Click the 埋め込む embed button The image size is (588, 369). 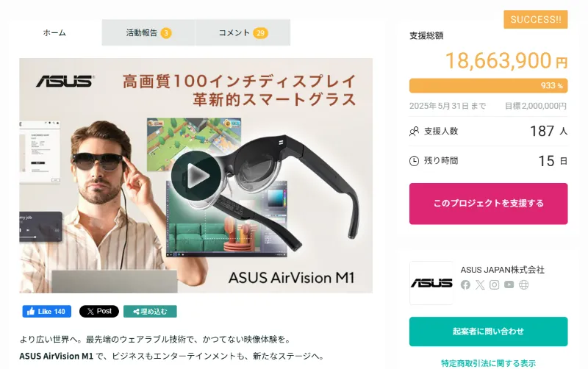point(150,311)
